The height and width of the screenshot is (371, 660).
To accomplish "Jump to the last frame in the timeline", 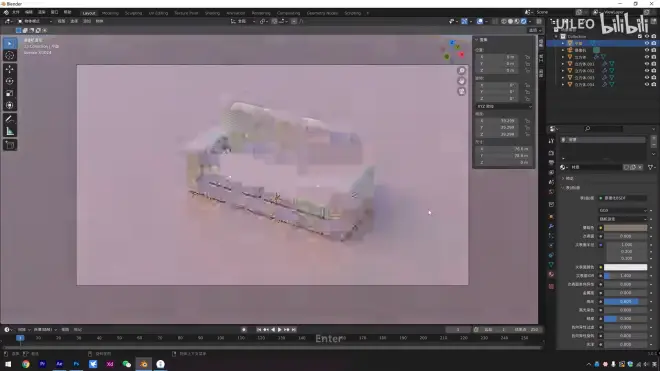I will (x=294, y=330).
